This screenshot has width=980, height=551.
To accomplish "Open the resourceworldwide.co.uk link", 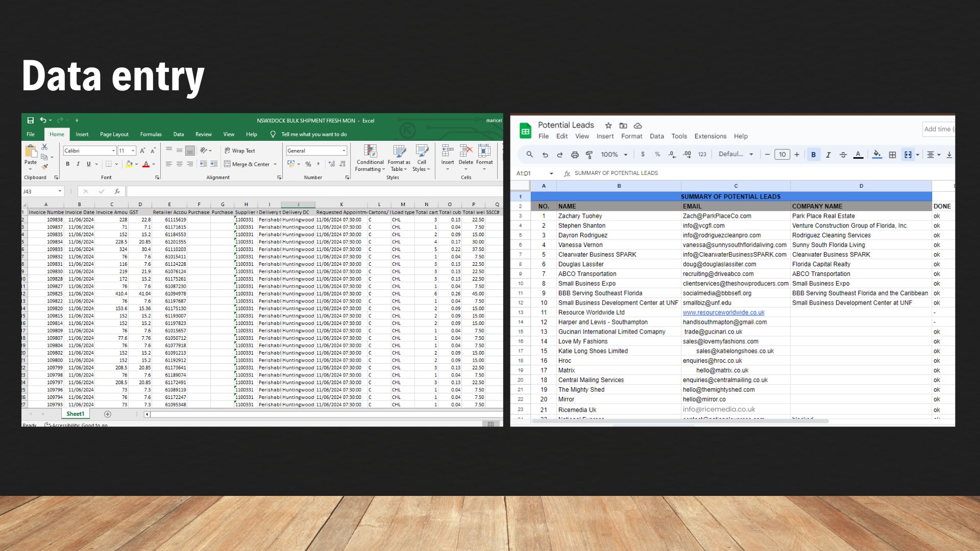I will [x=723, y=313].
